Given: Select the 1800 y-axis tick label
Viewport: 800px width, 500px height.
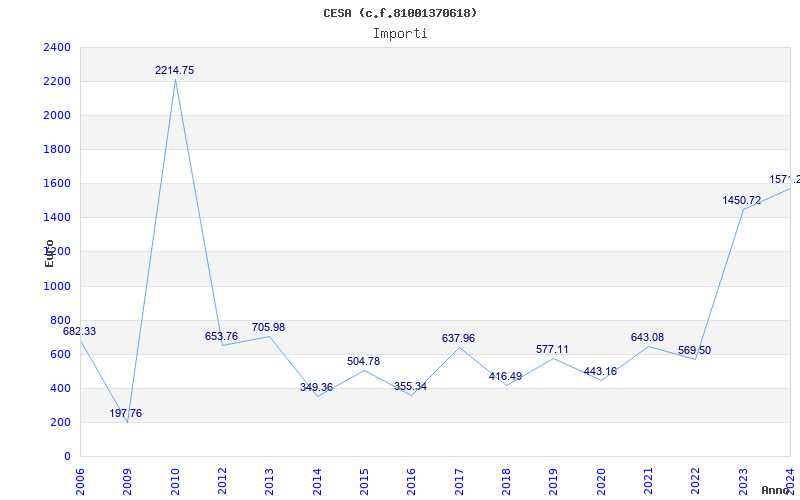Looking at the screenshot, I should [x=57, y=149].
